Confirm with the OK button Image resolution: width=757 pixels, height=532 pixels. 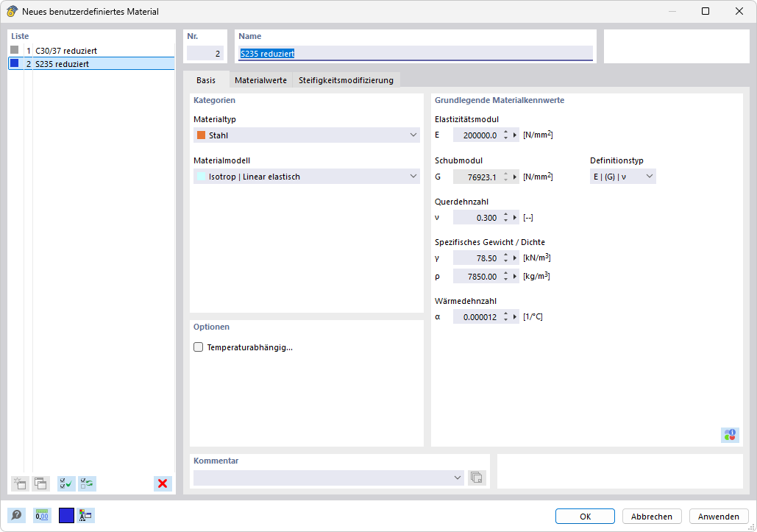585,516
